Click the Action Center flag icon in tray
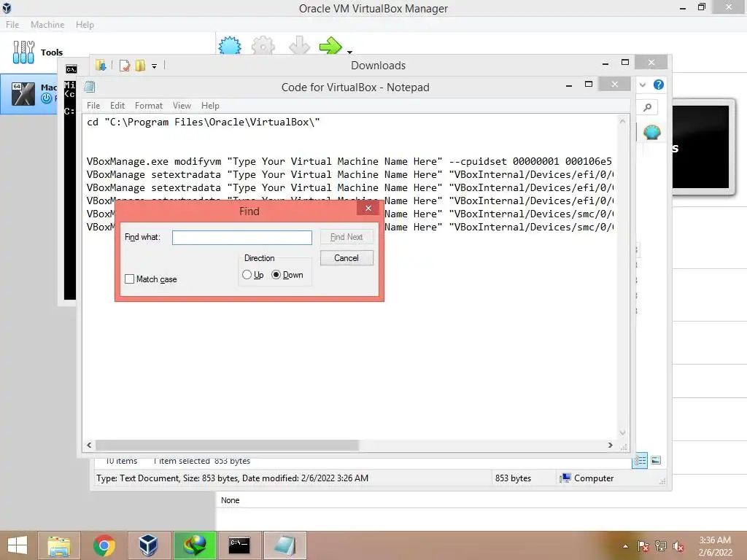Viewport: 747px width, 560px height. 643,546
